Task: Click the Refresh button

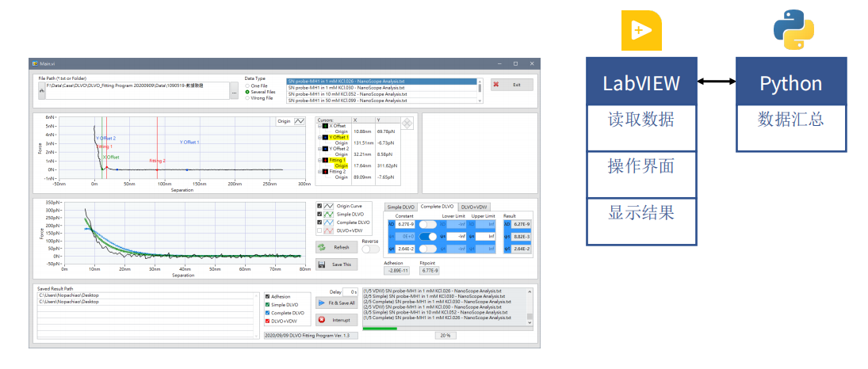Action: pos(337,248)
